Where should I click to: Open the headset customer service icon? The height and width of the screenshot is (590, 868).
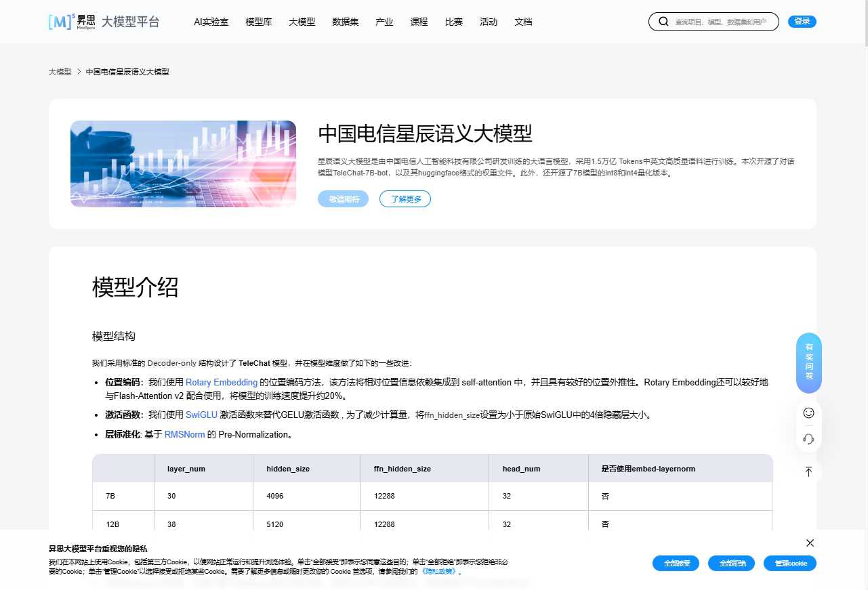click(808, 439)
